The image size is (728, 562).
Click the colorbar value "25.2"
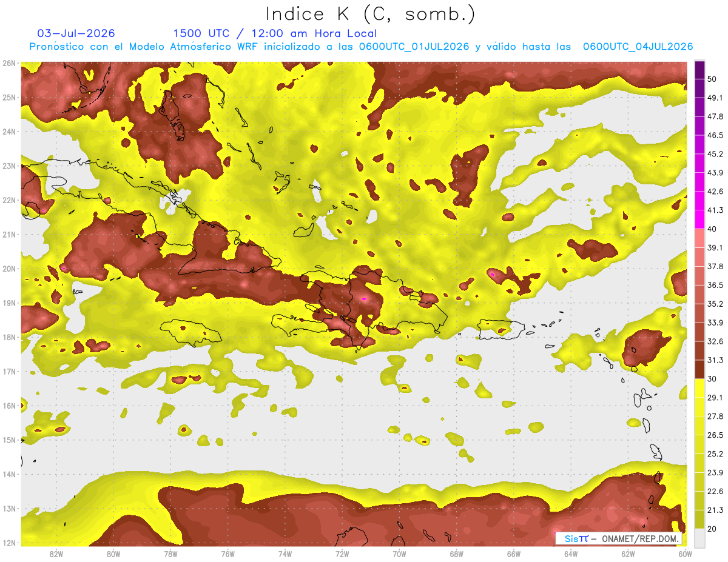(715, 454)
